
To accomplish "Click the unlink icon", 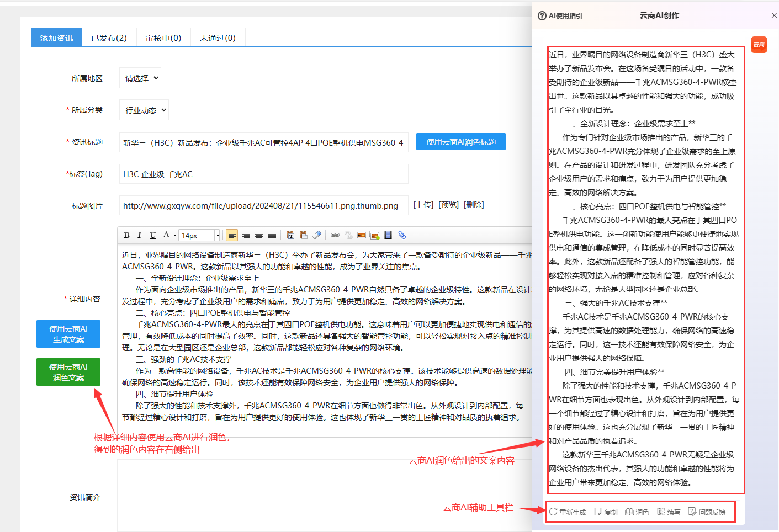I will pyautogui.click(x=348, y=235).
